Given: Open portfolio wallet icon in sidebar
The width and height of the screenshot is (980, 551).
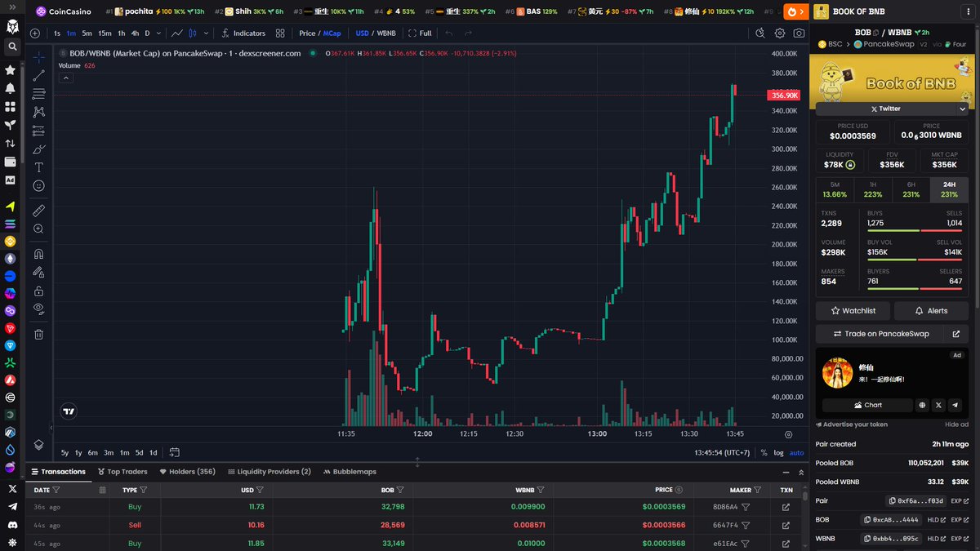Looking at the screenshot, I should pyautogui.click(x=11, y=162).
